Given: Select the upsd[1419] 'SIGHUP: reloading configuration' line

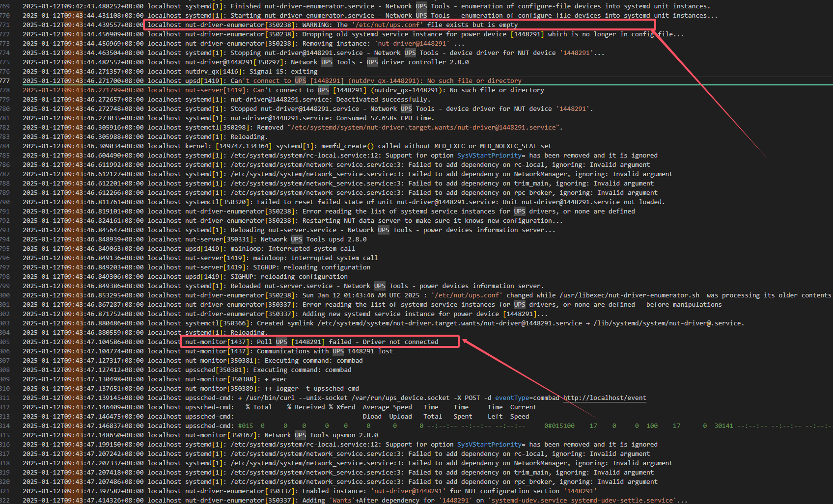Looking at the screenshot, I should [x=185, y=277].
